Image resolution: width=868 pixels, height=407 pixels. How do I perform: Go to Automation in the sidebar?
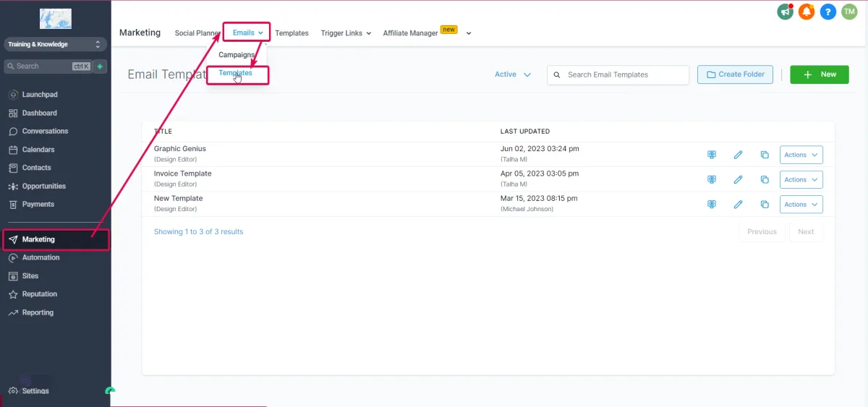41,257
